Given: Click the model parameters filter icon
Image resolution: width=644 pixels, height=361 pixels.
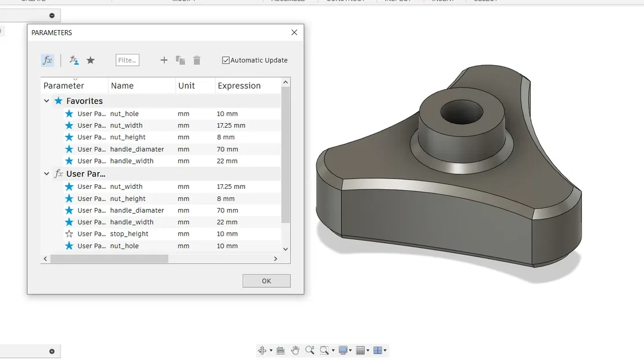Looking at the screenshot, I should (74, 60).
